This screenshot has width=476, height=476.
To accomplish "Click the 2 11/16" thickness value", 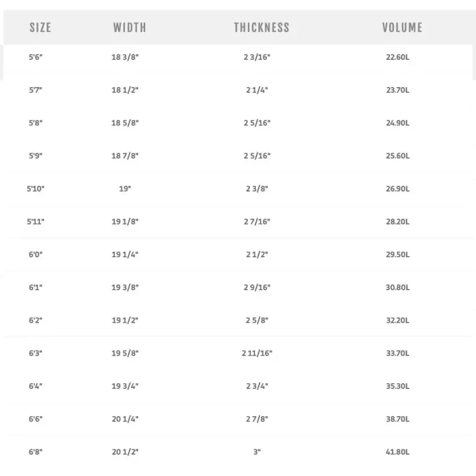I will (x=257, y=353).
